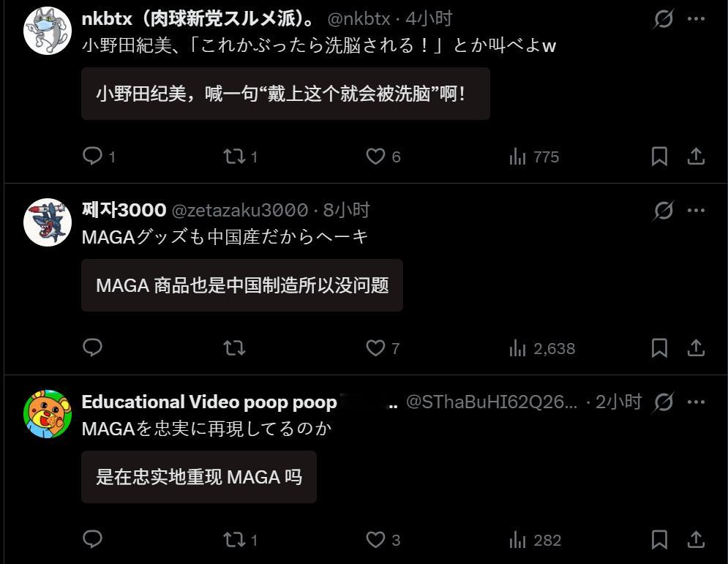Image resolution: width=728 pixels, height=564 pixels.
Task: Reply to the zetazaku3000 tweet
Action: coord(92,347)
